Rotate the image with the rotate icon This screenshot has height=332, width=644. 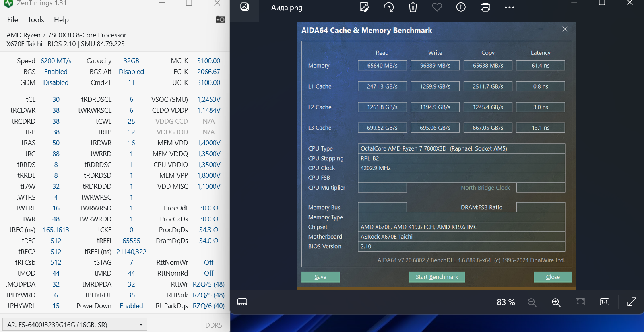point(389,7)
